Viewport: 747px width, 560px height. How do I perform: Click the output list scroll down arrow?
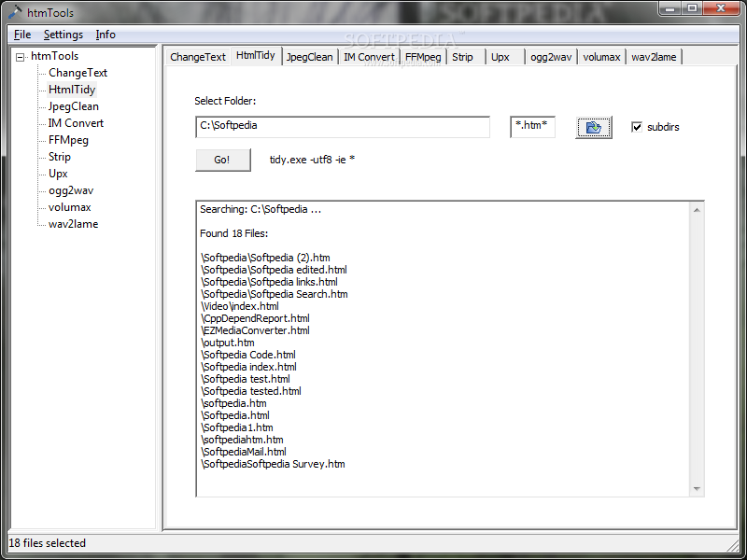697,488
